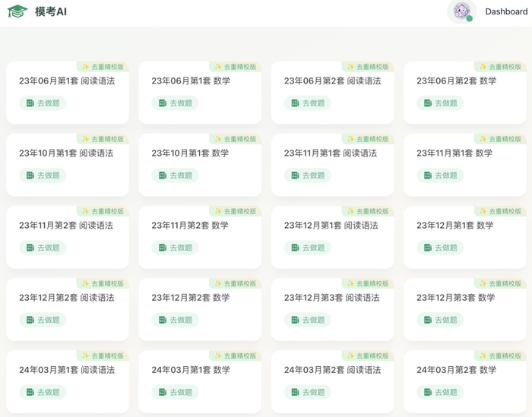Screen dimensions: 532x417
Task: Click the 去重精校版 badge on 23年12月第1套 阅读语法
Action: 368,211
